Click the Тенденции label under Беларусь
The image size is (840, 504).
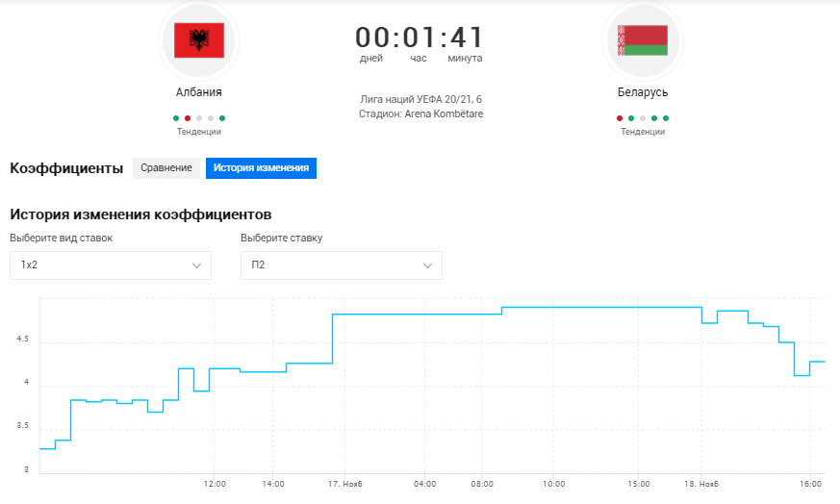pyautogui.click(x=643, y=132)
